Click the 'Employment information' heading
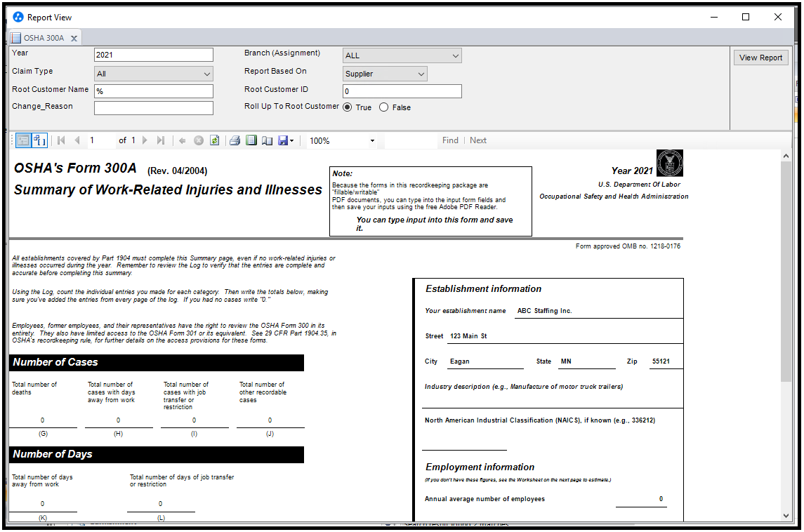Viewport: 804px width, 532px height. [x=480, y=467]
